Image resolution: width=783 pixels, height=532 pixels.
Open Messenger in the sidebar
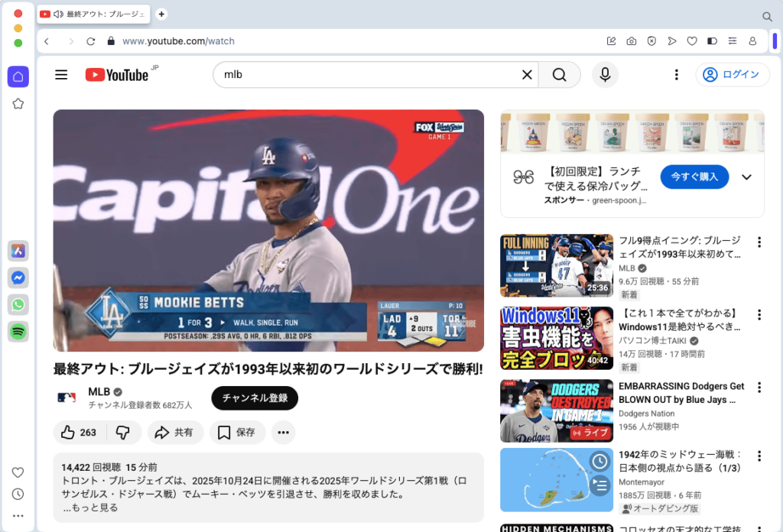18,277
